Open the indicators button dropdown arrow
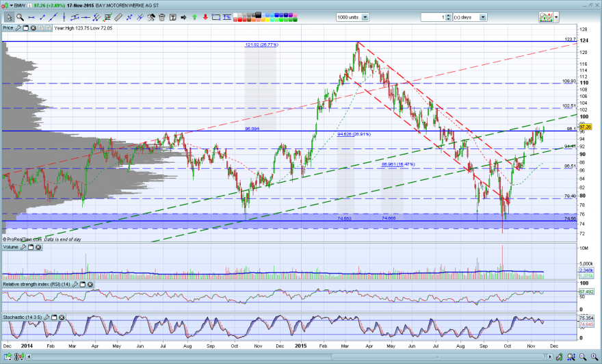Viewport: 602px width, 364px height. click(x=556, y=17)
